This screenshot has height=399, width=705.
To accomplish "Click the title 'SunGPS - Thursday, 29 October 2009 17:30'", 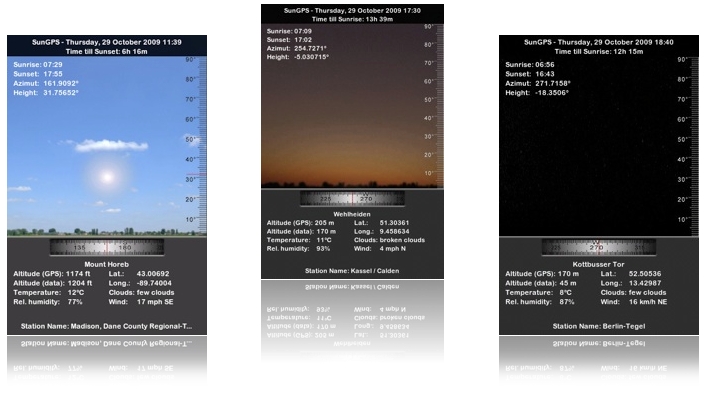I will click(352, 10).
